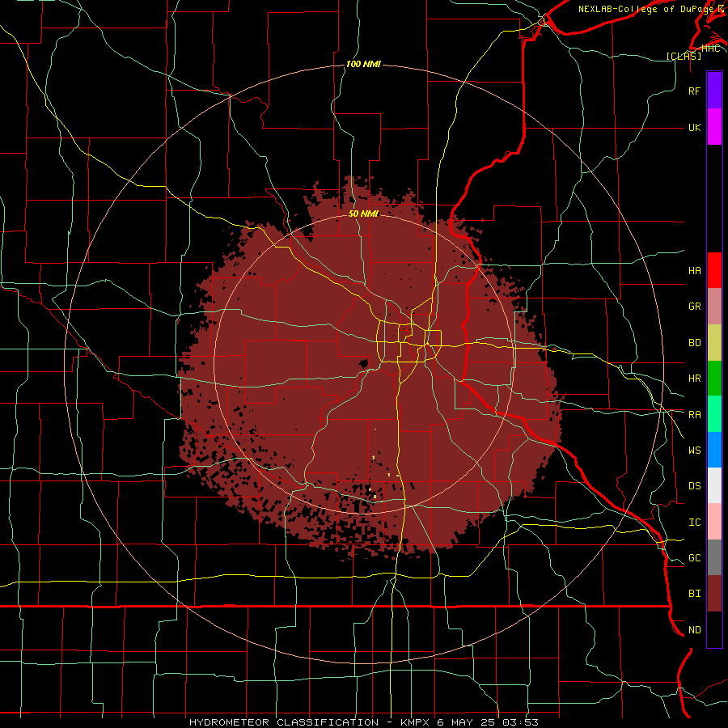Click the HYDROMETEOR CLASSIFICATION KMPX caption

point(363,722)
